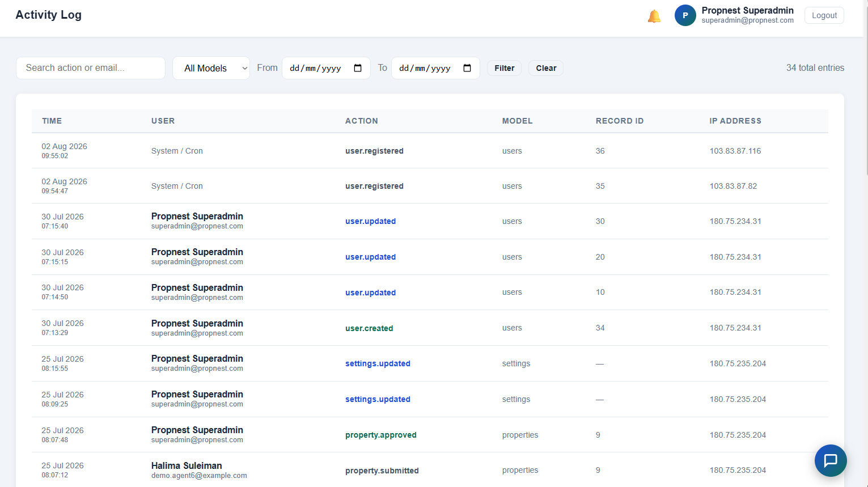
Task: Expand the All Models dropdown
Action: point(211,68)
